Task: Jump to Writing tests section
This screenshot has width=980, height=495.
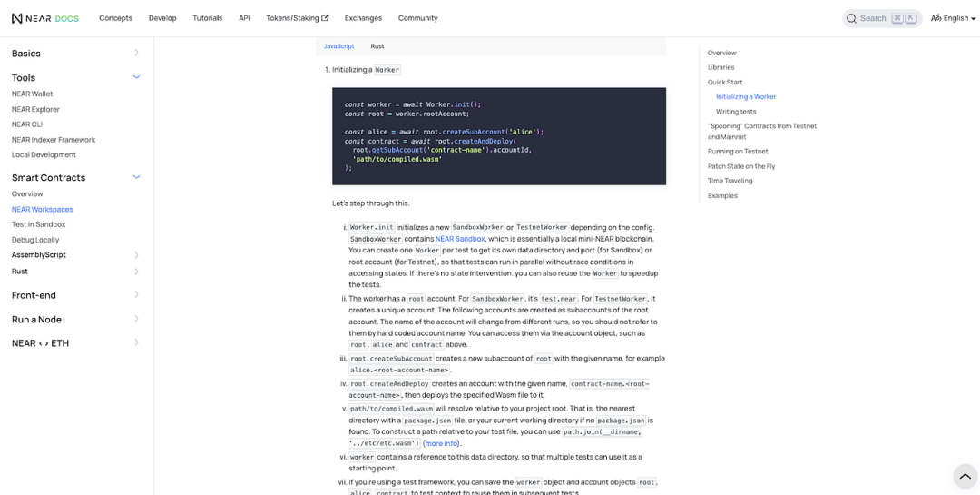Action: (736, 112)
